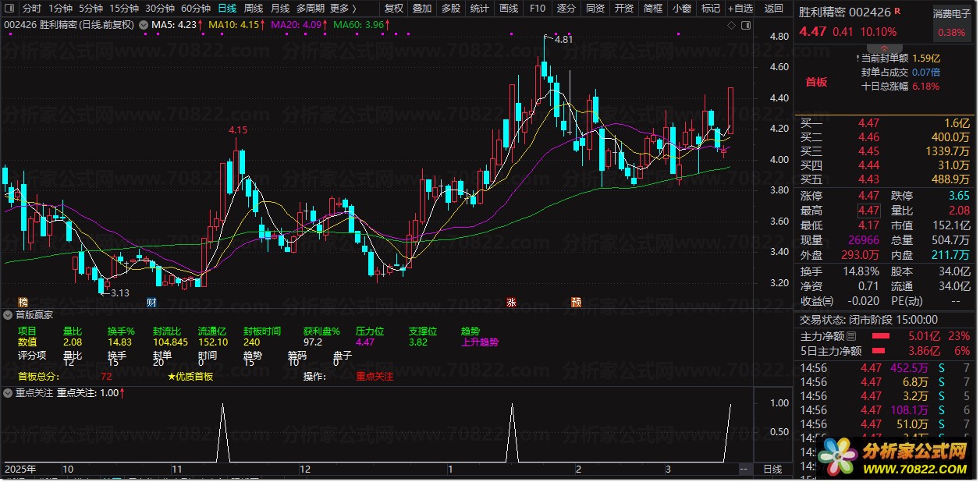This screenshot has width=980, height=482.
Task: Select the 30分钟 period tab
Action: (x=160, y=9)
